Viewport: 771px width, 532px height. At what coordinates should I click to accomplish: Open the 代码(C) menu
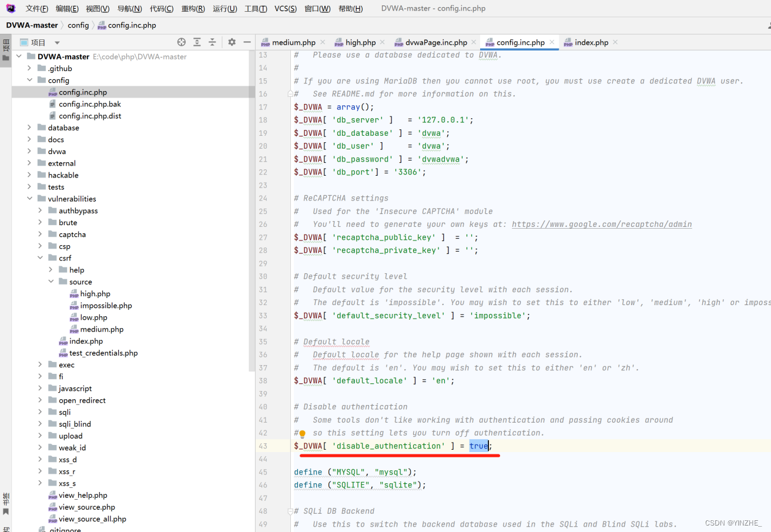pyautogui.click(x=162, y=9)
